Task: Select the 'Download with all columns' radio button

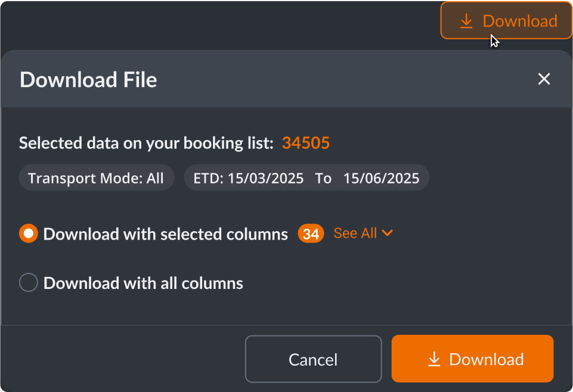Action: tap(29, 282)
